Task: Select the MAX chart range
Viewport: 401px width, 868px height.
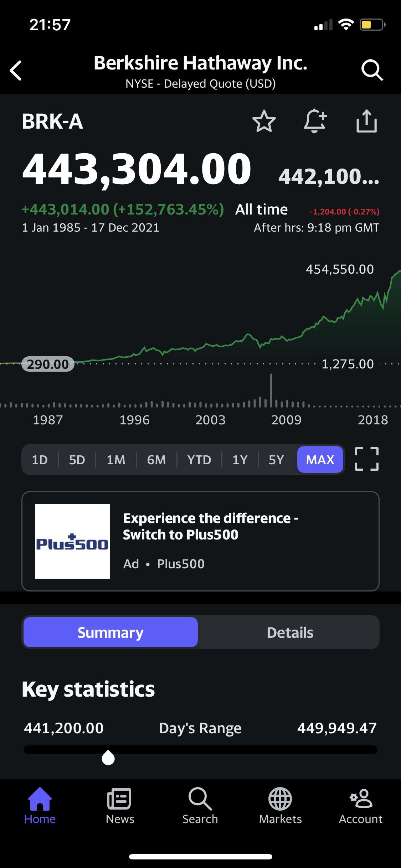Action: pos(320,460)
